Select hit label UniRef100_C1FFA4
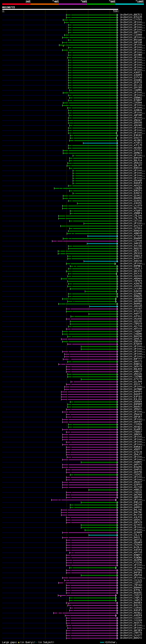 click(131, 241)
